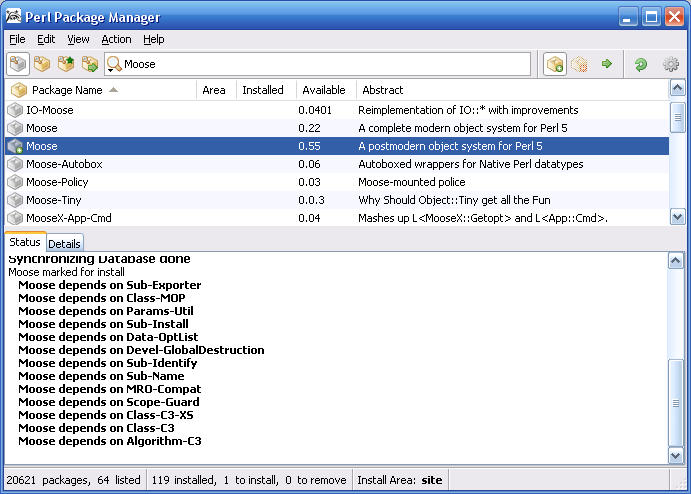Switch to the Details tab
Image resolution: width=691 pixels, height=494 pixels.
click(64, 244)
